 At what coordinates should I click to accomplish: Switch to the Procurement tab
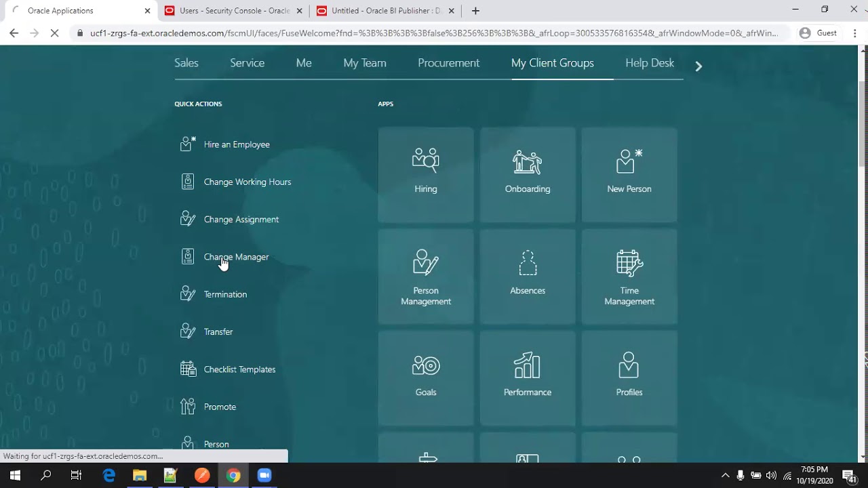click(448, 63)
